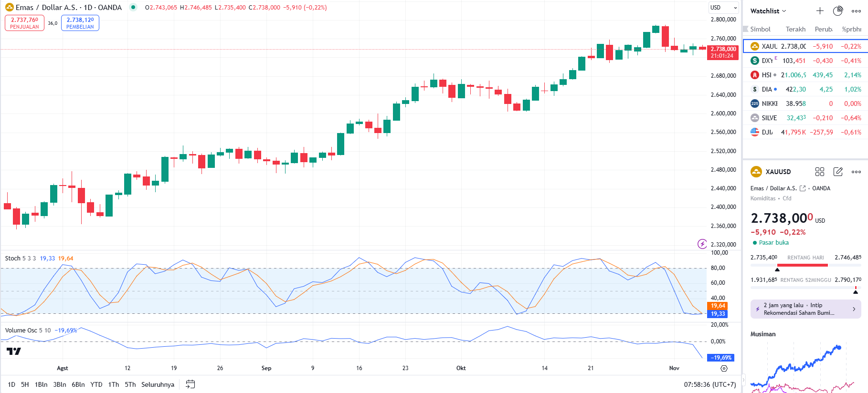This screenshot has width=868, height=393.
Task: Open the advanced view pie chart icon
Action: point(838,11)
